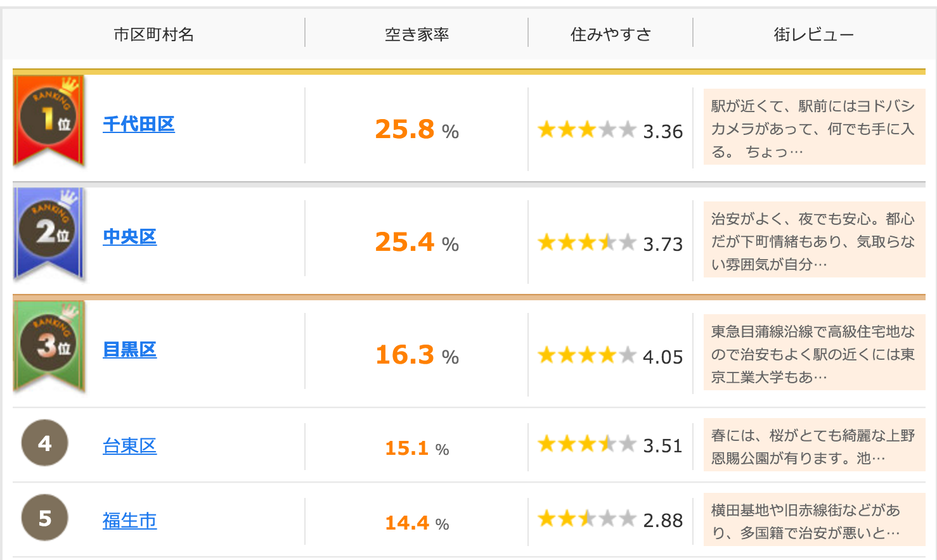Click the 空き家率 column header

pyautogui.click(x=417, y=34)
